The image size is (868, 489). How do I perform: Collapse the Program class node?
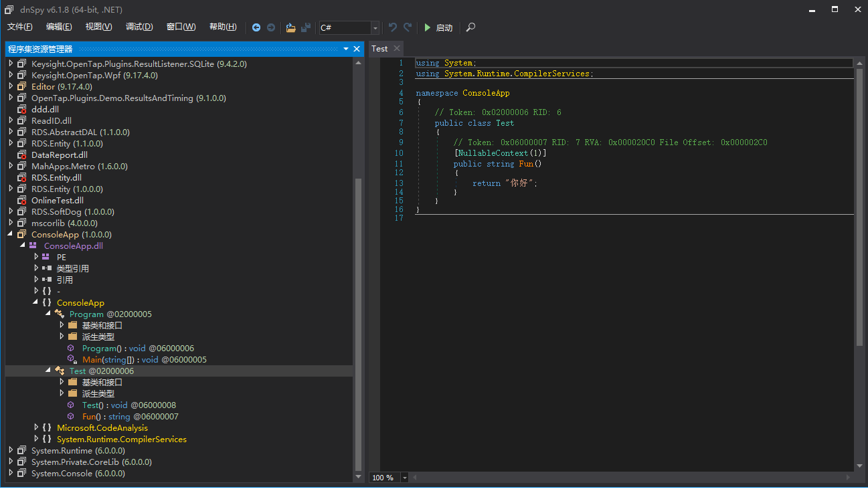pos(49,314)
